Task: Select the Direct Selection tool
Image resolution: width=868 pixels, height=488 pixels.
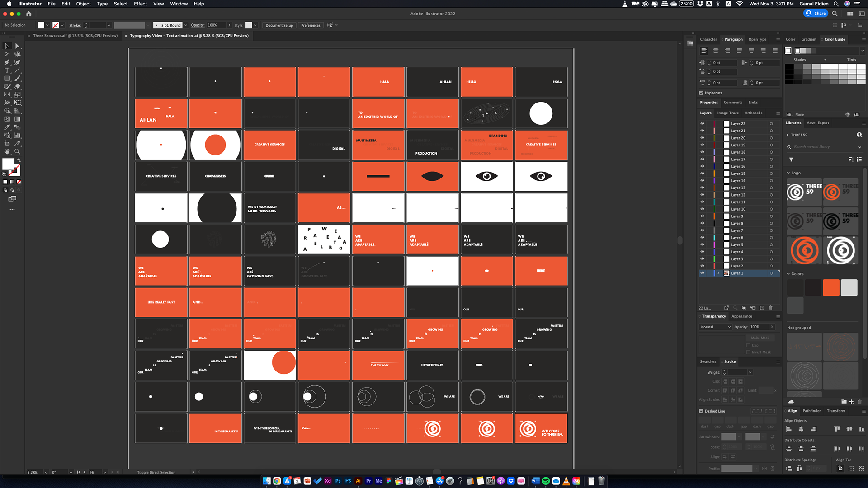Action: coord(17,46)
